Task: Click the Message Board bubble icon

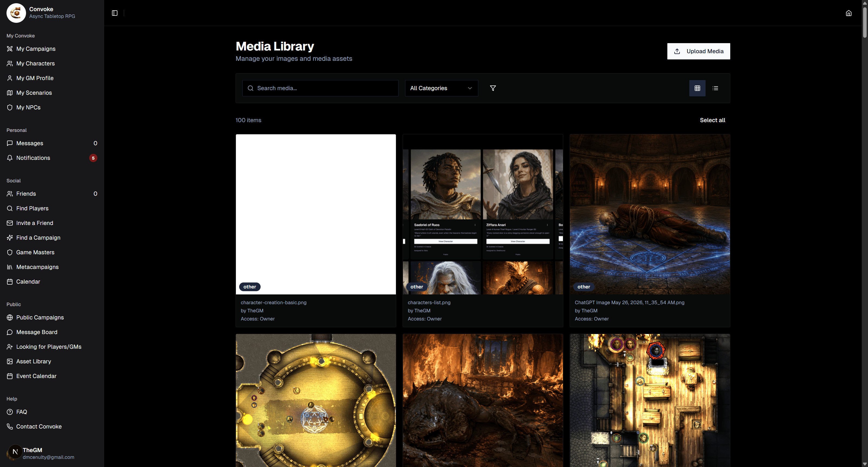Action: tap(10, 332)
